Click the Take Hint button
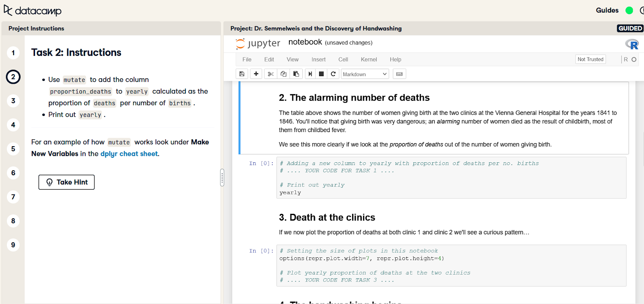 (66, 182)
